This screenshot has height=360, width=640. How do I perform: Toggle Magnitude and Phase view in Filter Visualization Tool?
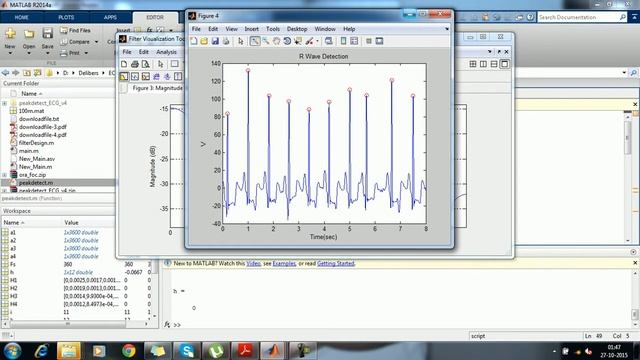146,76
